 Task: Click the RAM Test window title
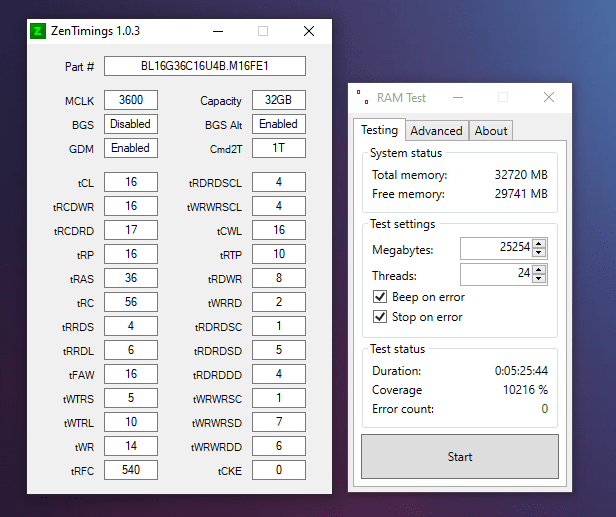pos(401,97)
